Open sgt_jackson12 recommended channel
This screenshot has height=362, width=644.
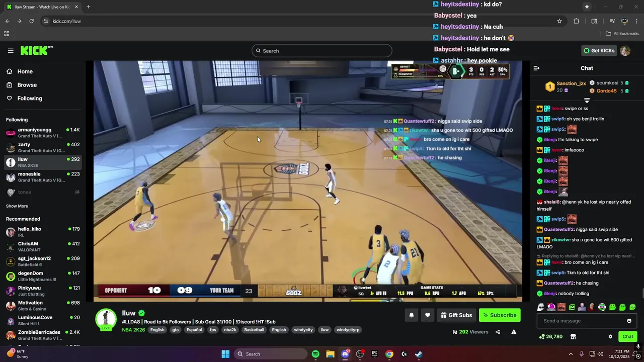tap(43, 261)
